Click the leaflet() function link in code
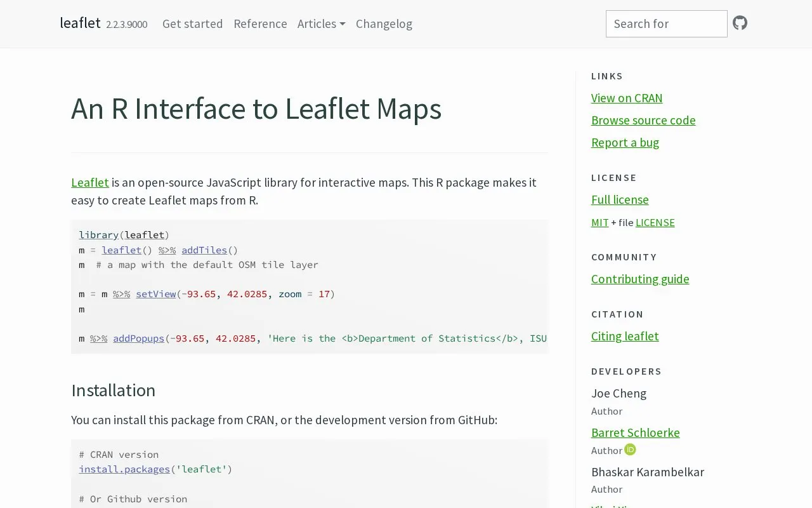 [x=121, y=250]
